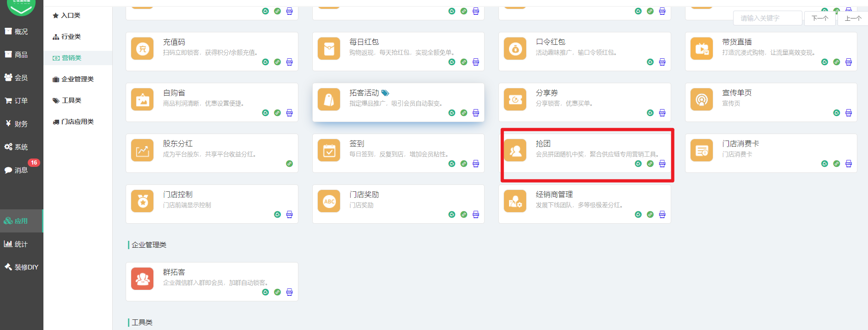Open the 宣传单页 broadcast icon

coord(702,99)
